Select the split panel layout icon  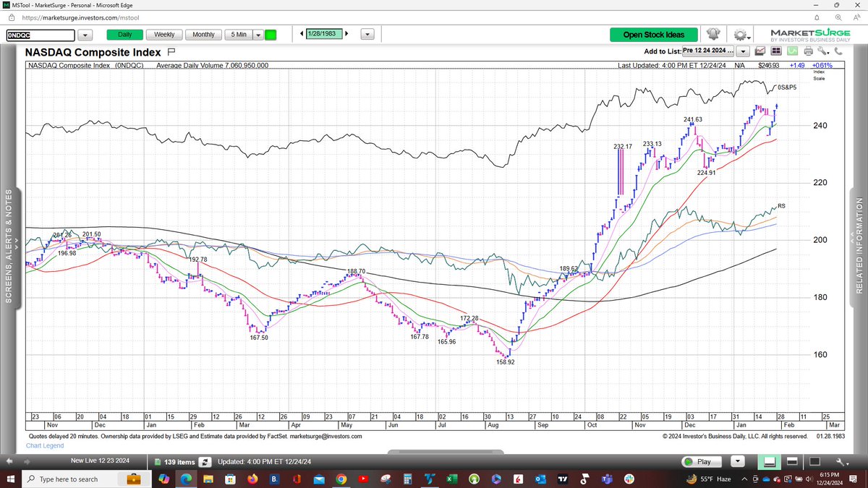click(791, 461)
